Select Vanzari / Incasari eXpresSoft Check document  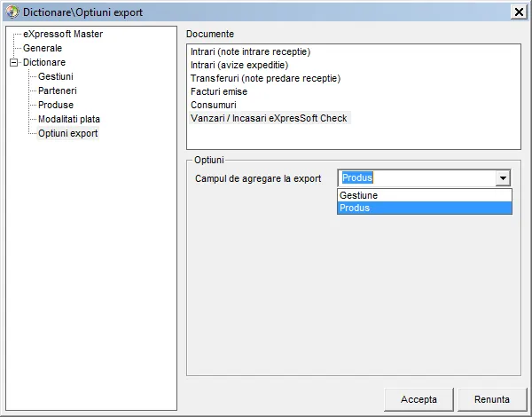pyautogui.click(x=270, y=118)
